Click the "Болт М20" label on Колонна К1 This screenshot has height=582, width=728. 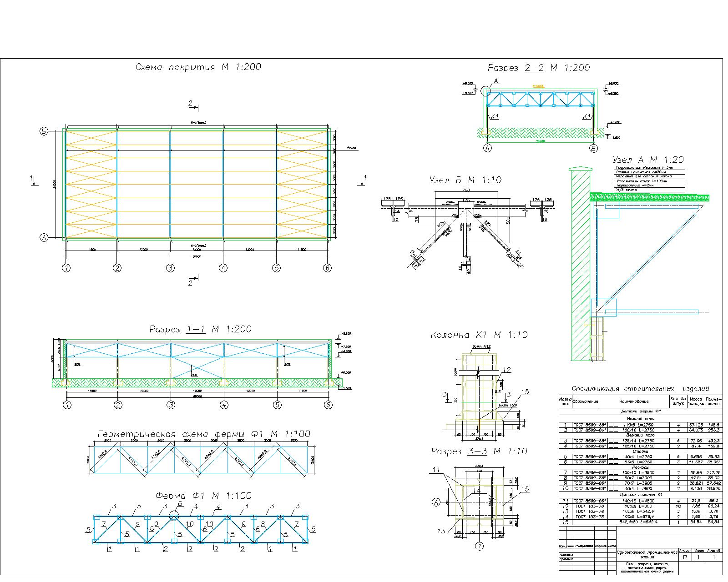coord(507,406)
